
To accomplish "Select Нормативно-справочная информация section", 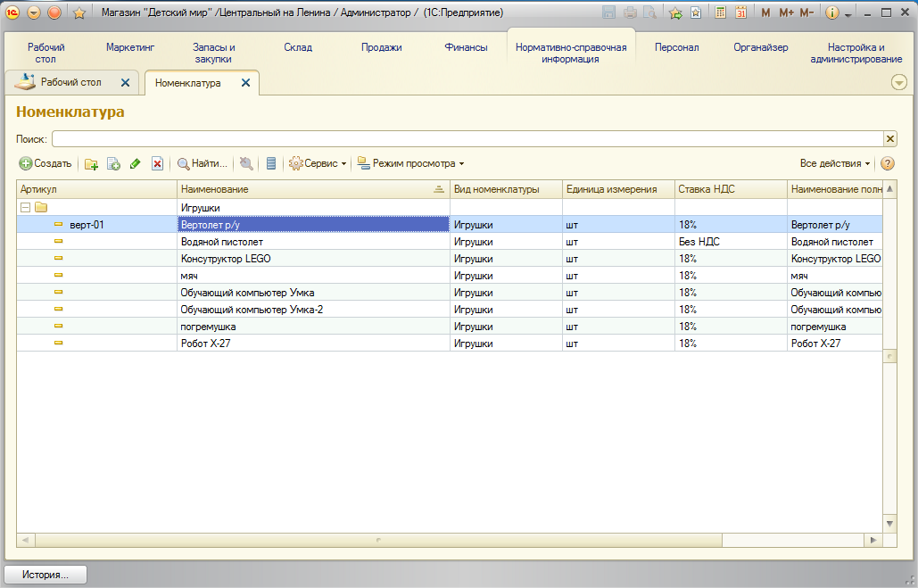I will pyautogui.click(x=571, y=53).
